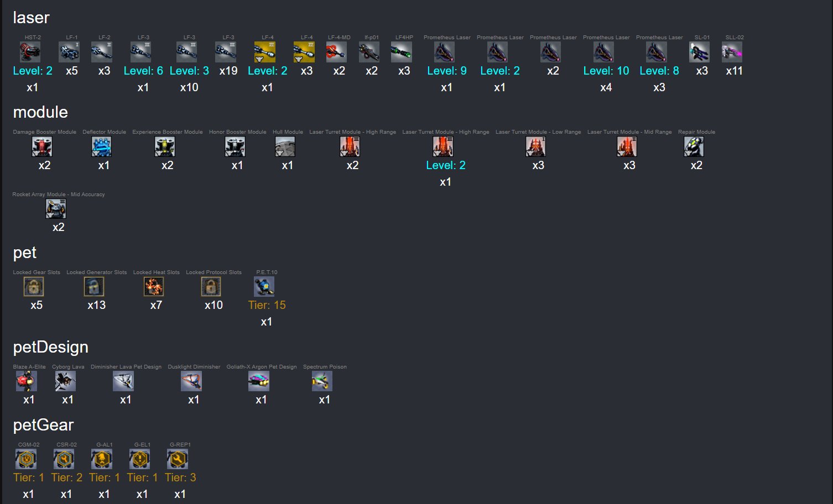Screen dimensions: 833x504
Task: Click the "petDesign" section heading
Action: [51, 348]
